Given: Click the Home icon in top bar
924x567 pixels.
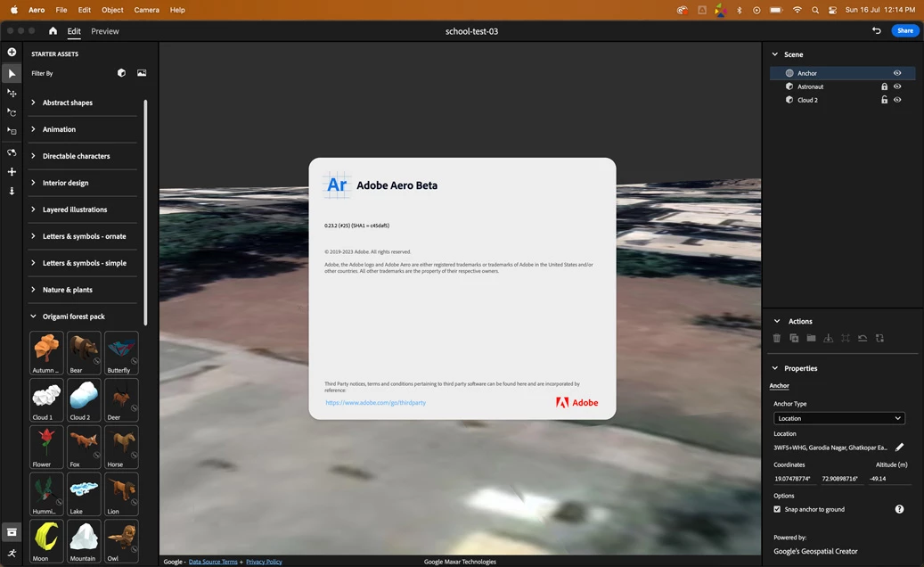Looking at the screenshot, I should (53, 30).
